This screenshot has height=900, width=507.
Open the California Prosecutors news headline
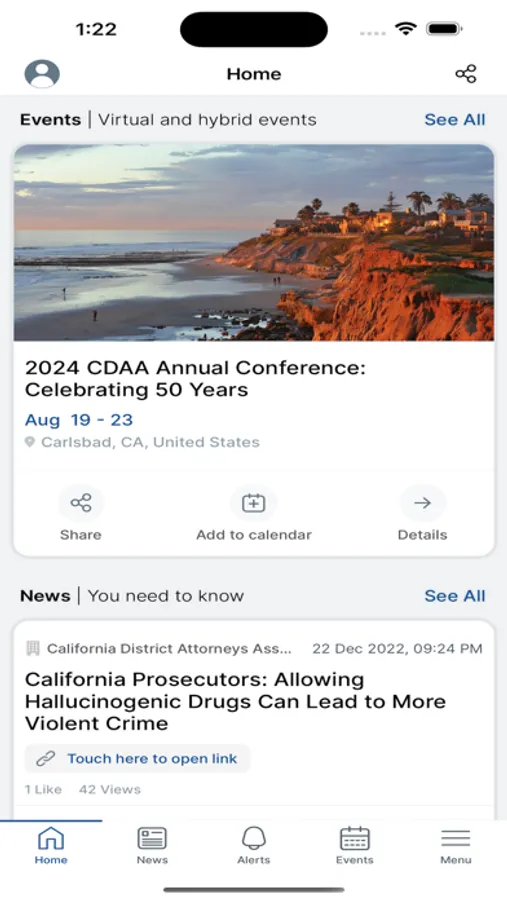[x=235, y=701]
